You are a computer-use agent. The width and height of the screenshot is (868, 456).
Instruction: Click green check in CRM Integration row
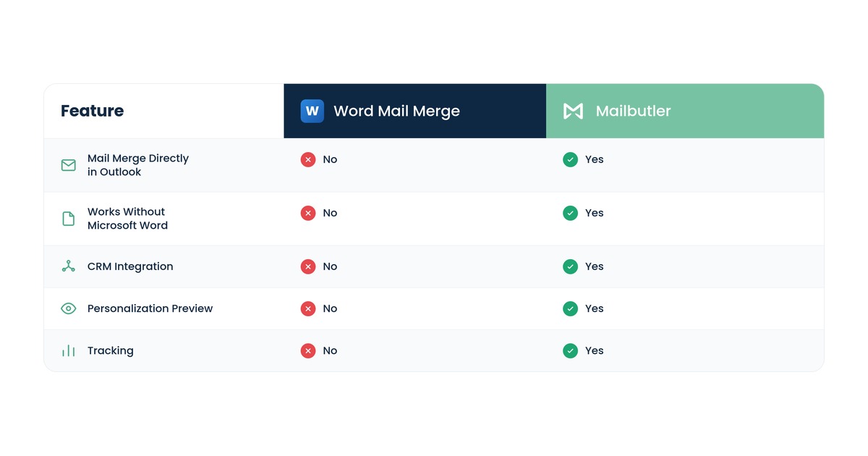[x=571, y=266]
